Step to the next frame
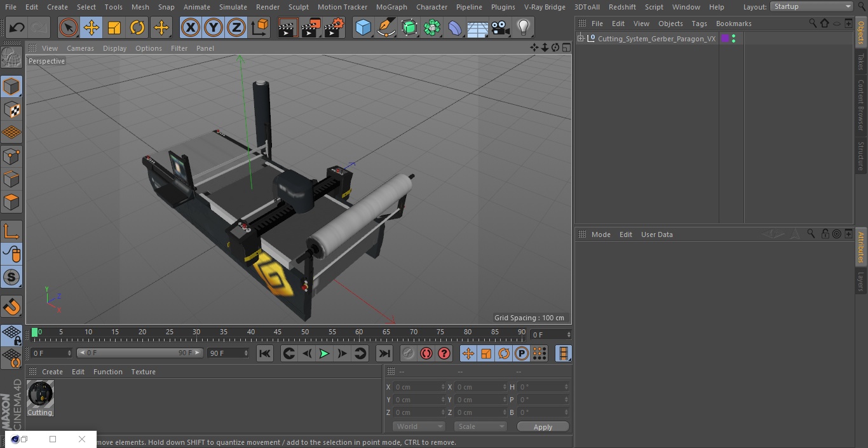The image size is (868, 448). pyautogui.click(x=342, y=353)
